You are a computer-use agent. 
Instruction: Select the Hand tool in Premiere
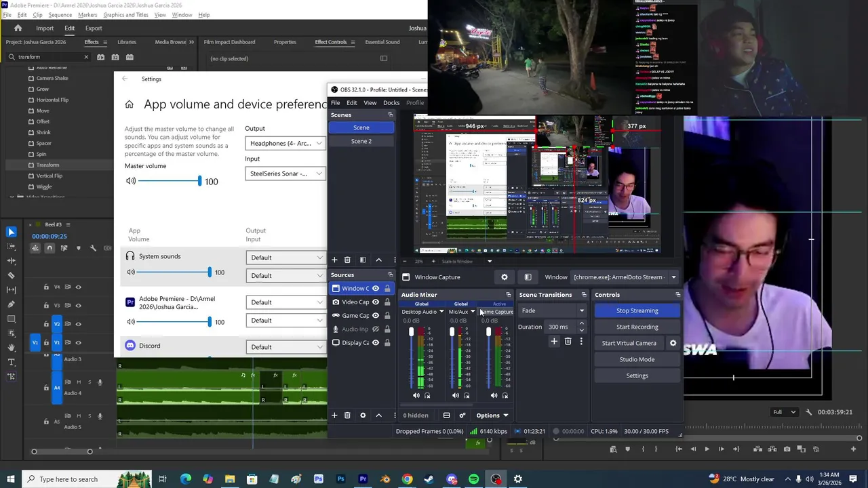coord(11,348)
